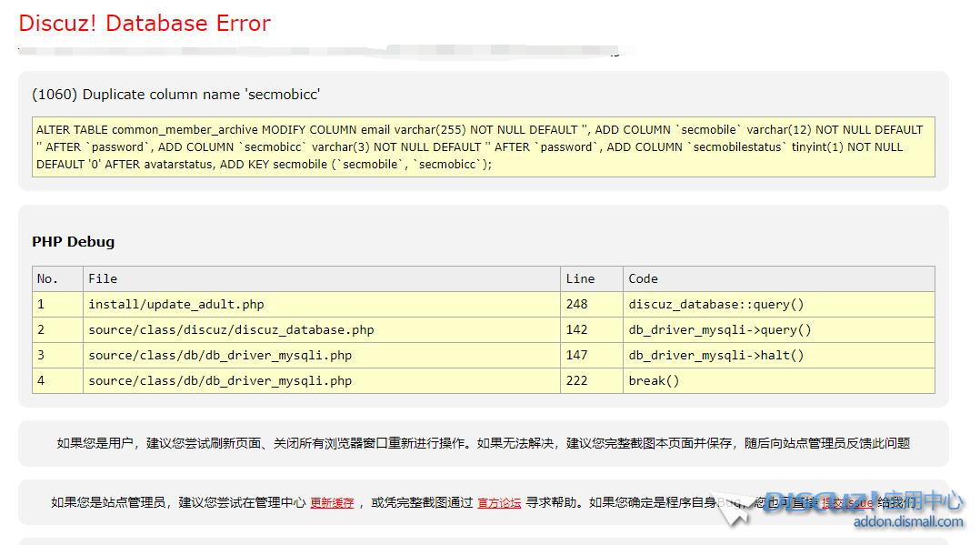Click the db_driver_mysqli->halt() code cell
The height and width of the screenshot is (545, 980).
pyautogui.click(x=716, y=355)
